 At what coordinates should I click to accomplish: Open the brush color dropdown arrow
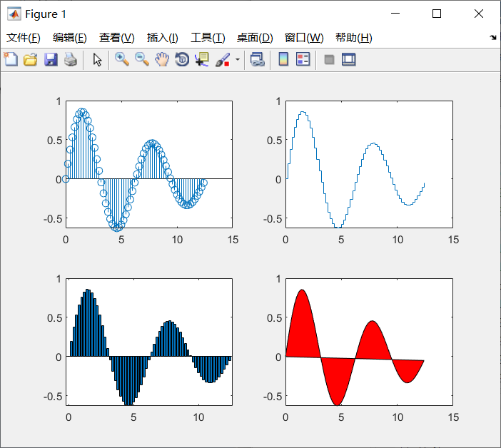[238, 60]
